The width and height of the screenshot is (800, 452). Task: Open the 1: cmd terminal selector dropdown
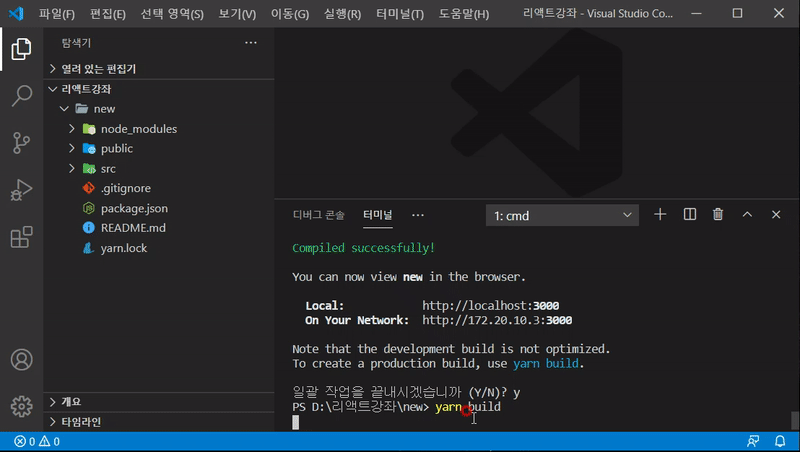pyautogui.click(x=562, y=215)
